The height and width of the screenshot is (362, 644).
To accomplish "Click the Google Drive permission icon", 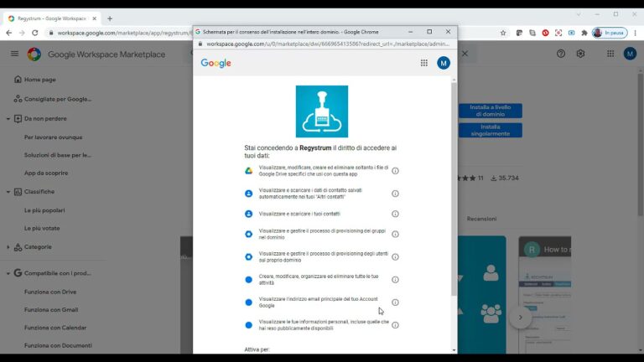I will pyautogui.click(x=248, y=171).
